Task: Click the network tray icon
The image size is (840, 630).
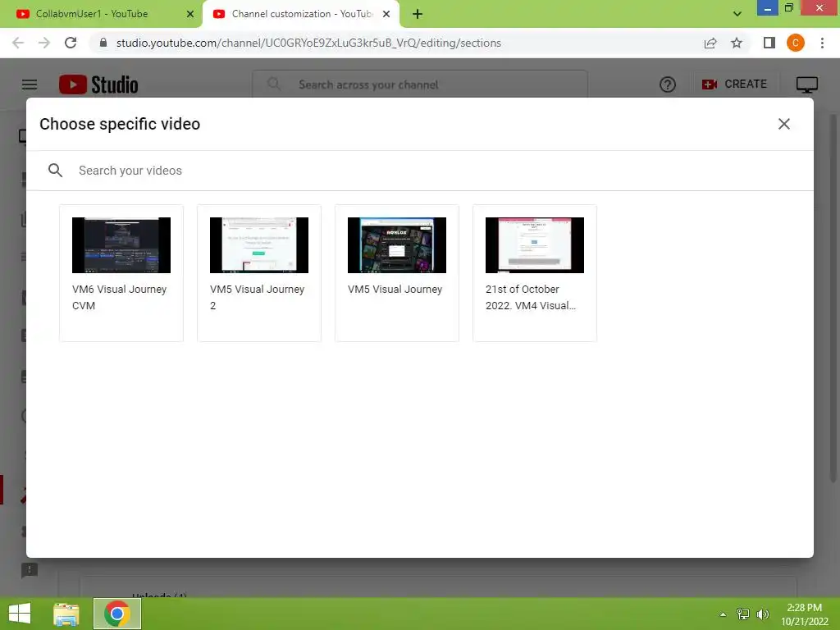Action: point(743,614)
